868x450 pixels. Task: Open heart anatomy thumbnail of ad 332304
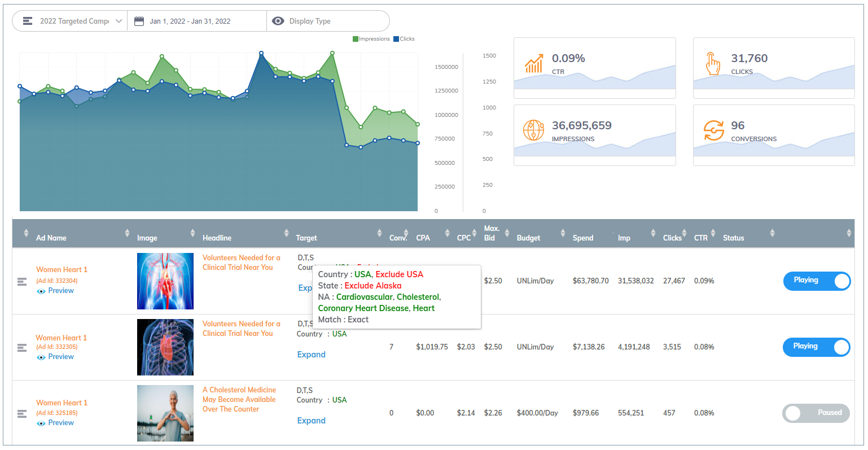(165, 281)
